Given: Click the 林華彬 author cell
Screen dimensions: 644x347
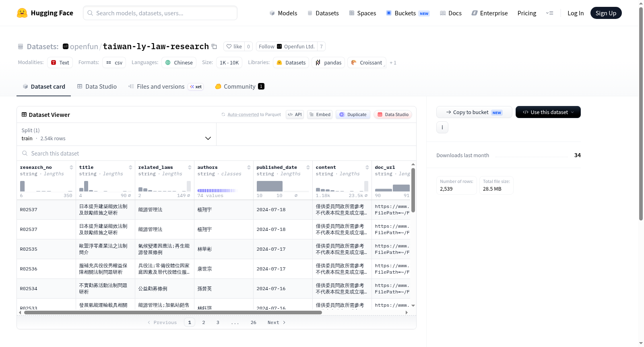Looking at the screenshot, I should (x=224, y=249).
